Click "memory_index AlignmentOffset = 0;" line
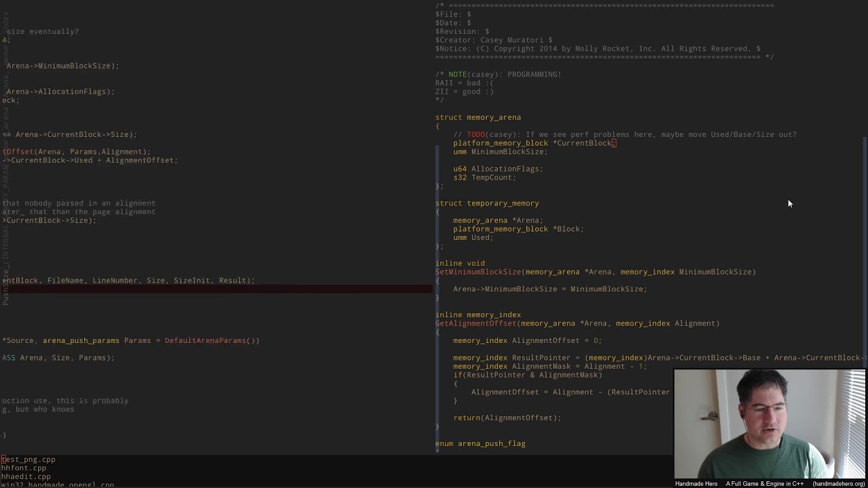 528,340
